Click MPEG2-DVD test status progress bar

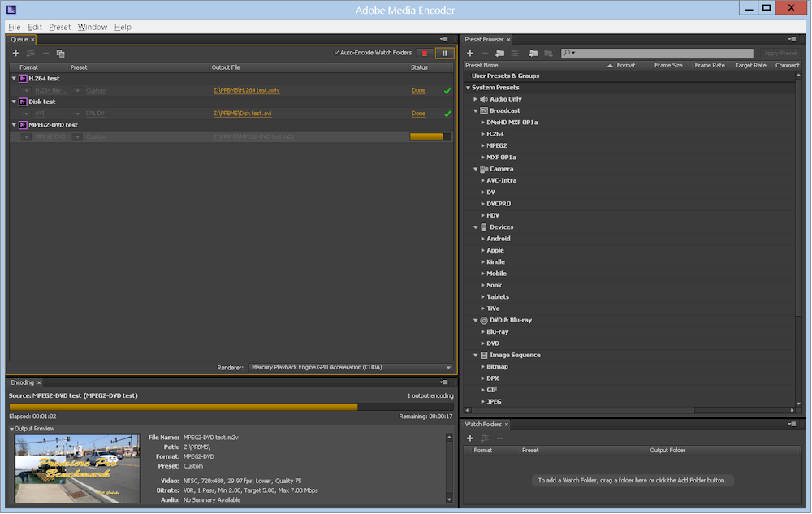point(430,137)
